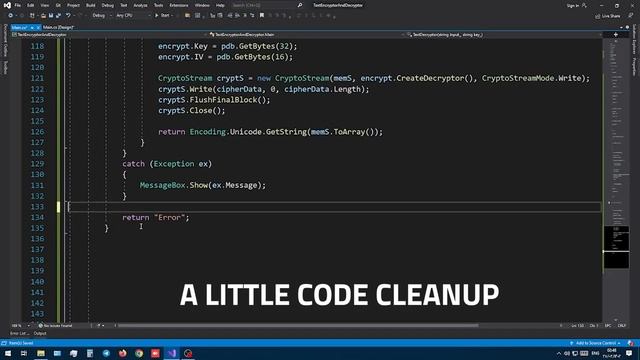Open the Windows Start menu
Viewport: 640px width, 360px height.
pyautogui.click(x=8, y=353)
